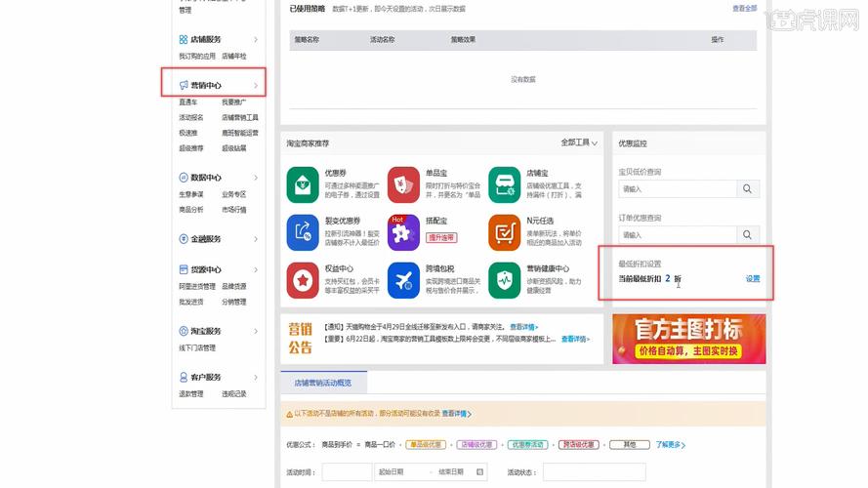
Task: Open the 全部工具 dropdown
Action: click(x=579, y=142)
